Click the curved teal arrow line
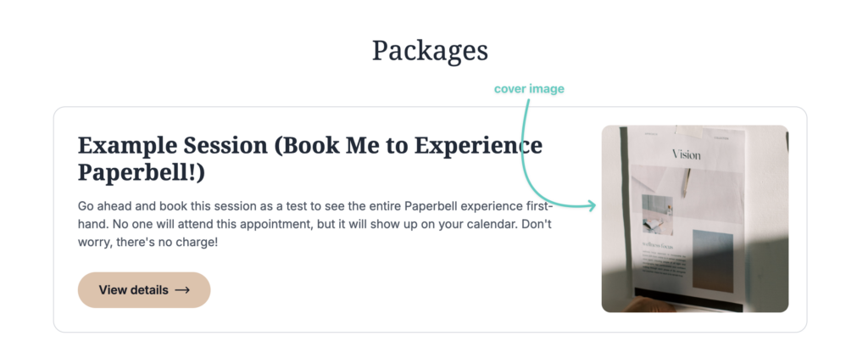The image size is (868, 347). [523, 153]
